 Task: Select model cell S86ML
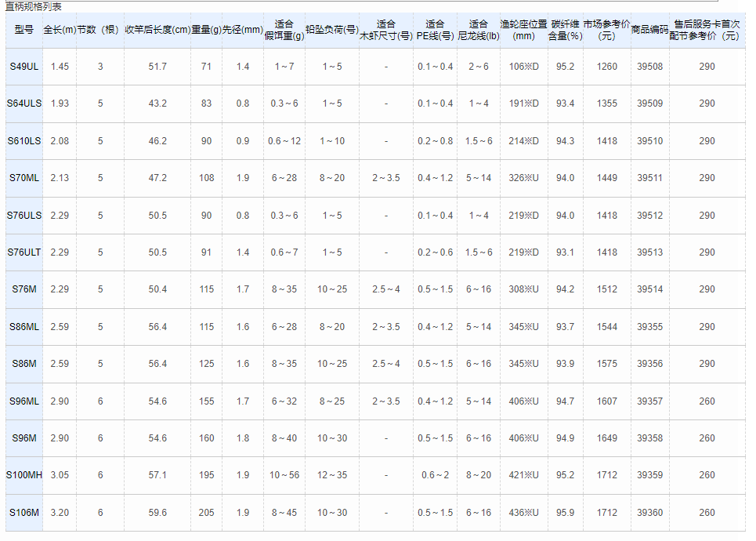(24, 327)
